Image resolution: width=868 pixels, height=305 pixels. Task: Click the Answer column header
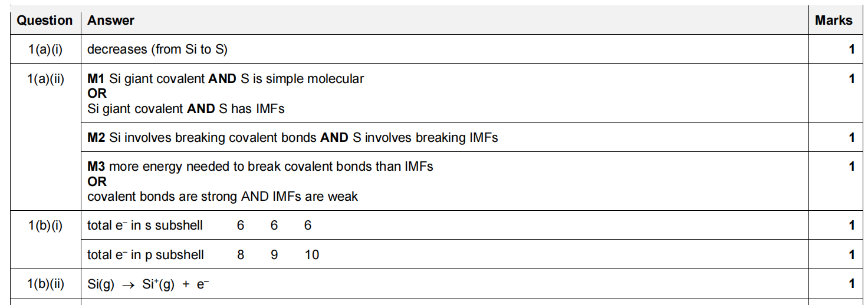(x=111, y=21)
